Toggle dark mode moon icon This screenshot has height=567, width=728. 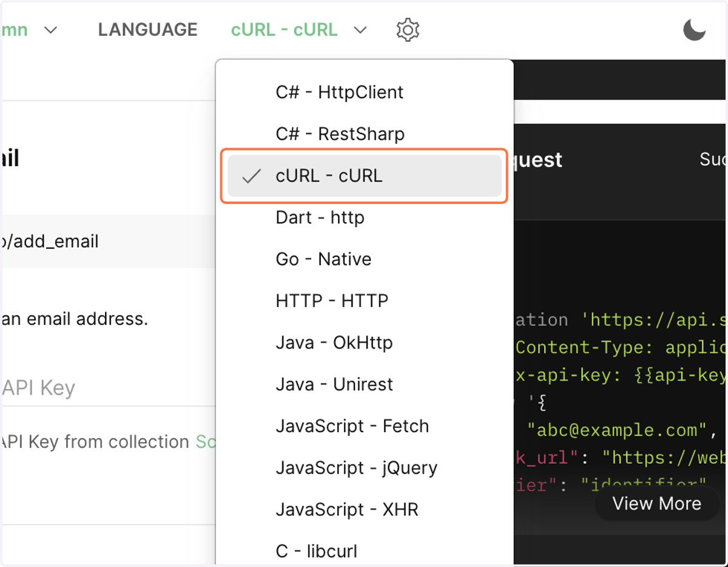pyautogui.click(x=694, y=30)
